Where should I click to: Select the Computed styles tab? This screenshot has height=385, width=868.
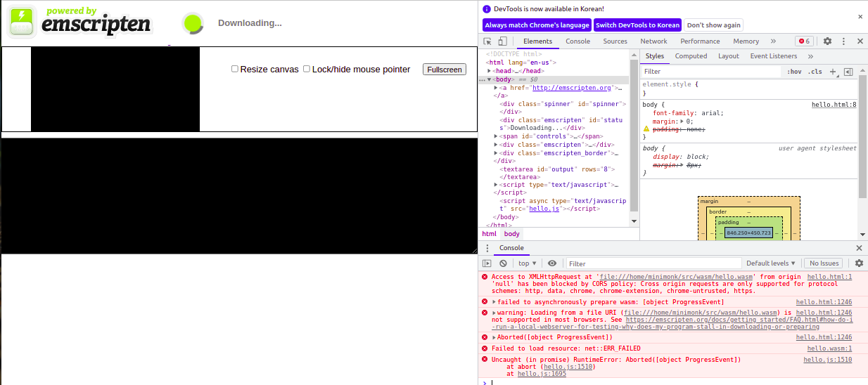pyautogui.click(x=691, y=56)
